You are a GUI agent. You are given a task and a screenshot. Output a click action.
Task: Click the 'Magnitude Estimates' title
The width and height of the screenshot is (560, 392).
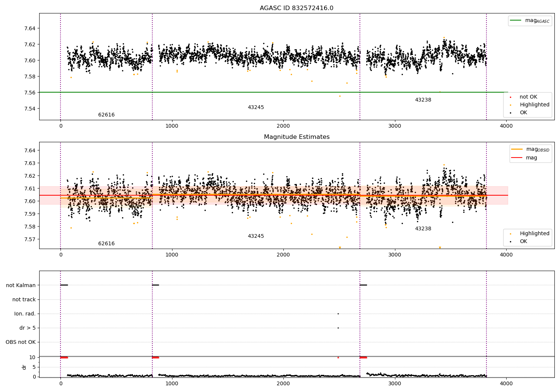[296, 137]
